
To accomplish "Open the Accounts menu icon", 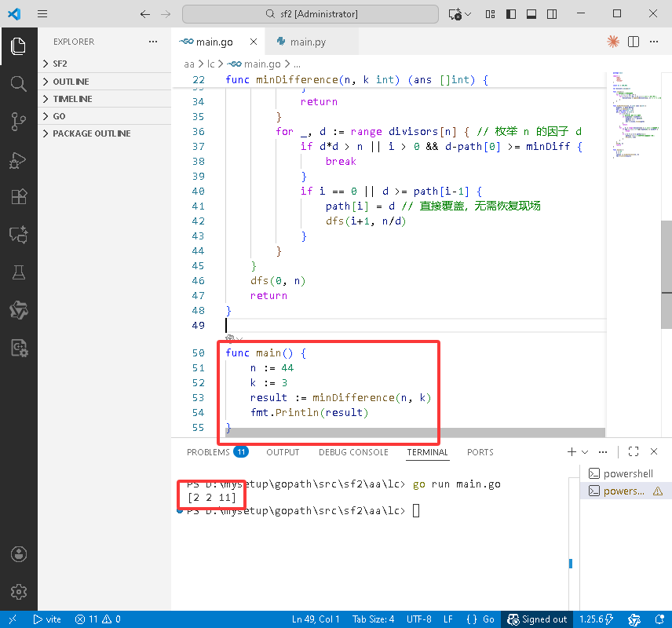I will (x=18, y=554).
